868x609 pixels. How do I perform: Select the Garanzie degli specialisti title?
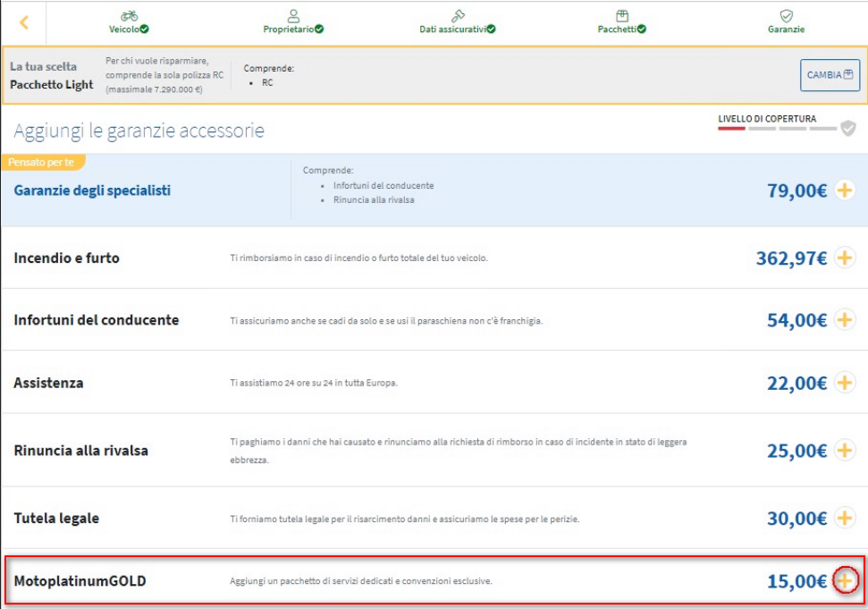pos(92,190)
